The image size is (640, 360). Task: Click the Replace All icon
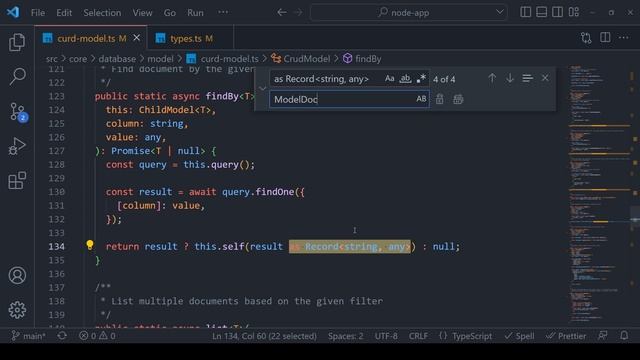[x=458, y=99]
